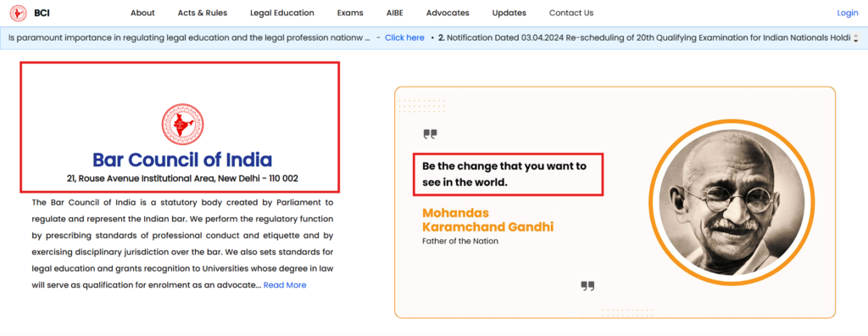868x336 pixels.
Task: Open the Updates menu
Action: click(x=509, y=13)
